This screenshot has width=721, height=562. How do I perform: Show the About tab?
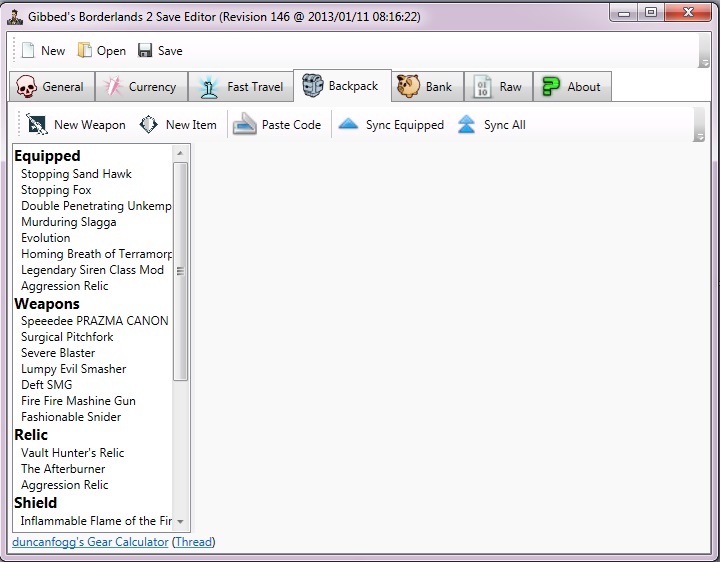coord(572,86)
